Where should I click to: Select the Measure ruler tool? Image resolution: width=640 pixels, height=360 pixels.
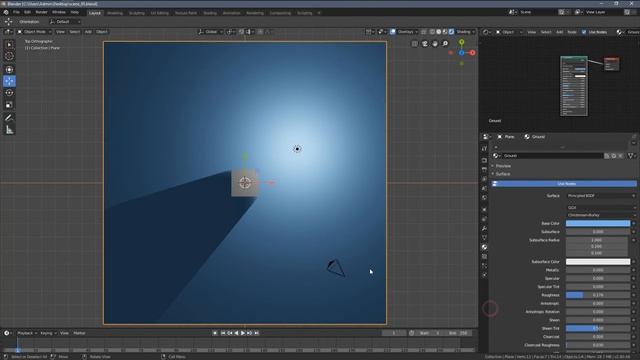click(9, 130)
